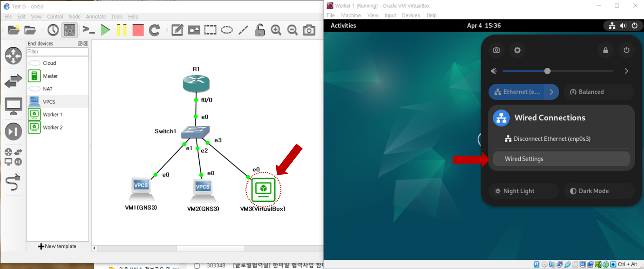The width and height of the screenshot is (644, 269).
Task: Click the canvas horizontal scrollbar thumb
Action: click(x=211, y=248)
